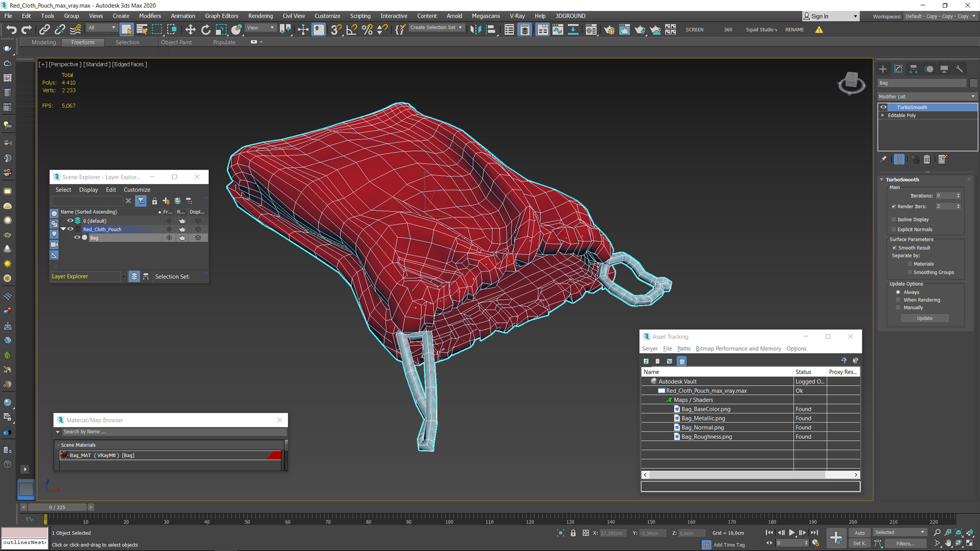
Task: Open the Modify command panel tab
Action: (x=898, y=69)
